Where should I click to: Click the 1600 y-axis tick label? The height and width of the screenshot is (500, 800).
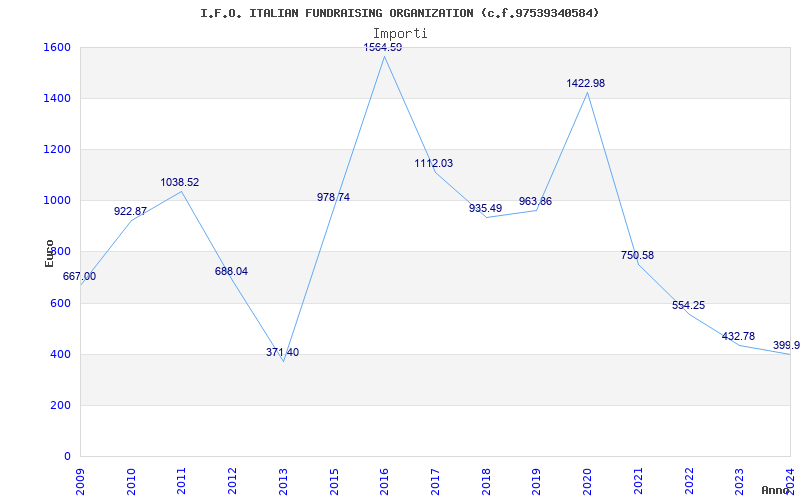click(x=56, y=47)
